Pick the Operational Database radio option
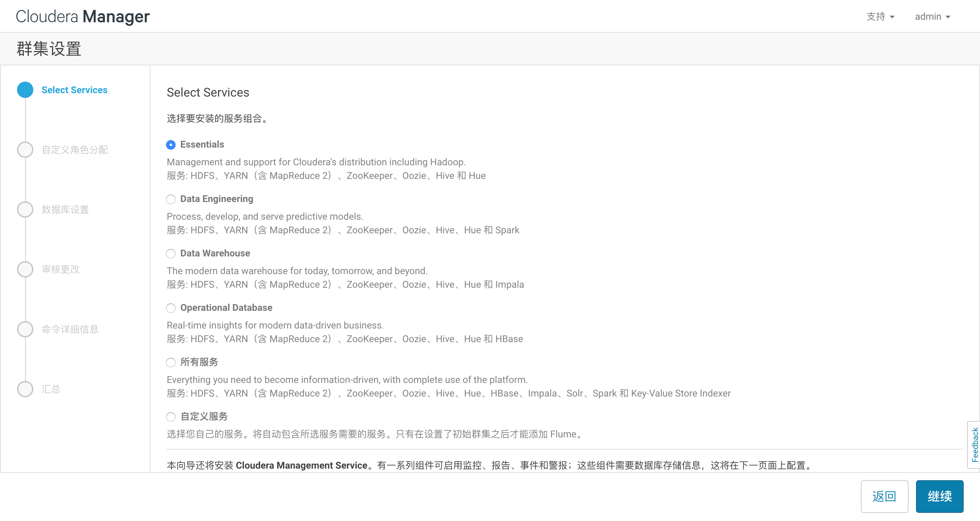This screenshot has width=980, height=521. 171,308
